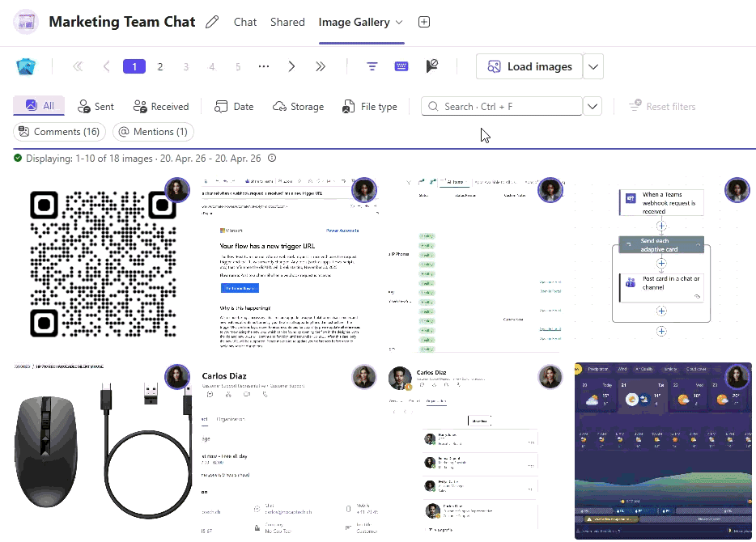Open the Carlos Diaz organization chart thumbnail
The width and height of the screenshot is (756, 542).
coord(475,451)
